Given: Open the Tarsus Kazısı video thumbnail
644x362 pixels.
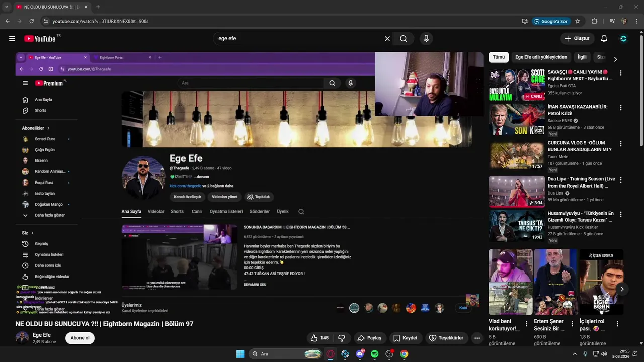Looking at the screenshot, I should click(517, 226).
